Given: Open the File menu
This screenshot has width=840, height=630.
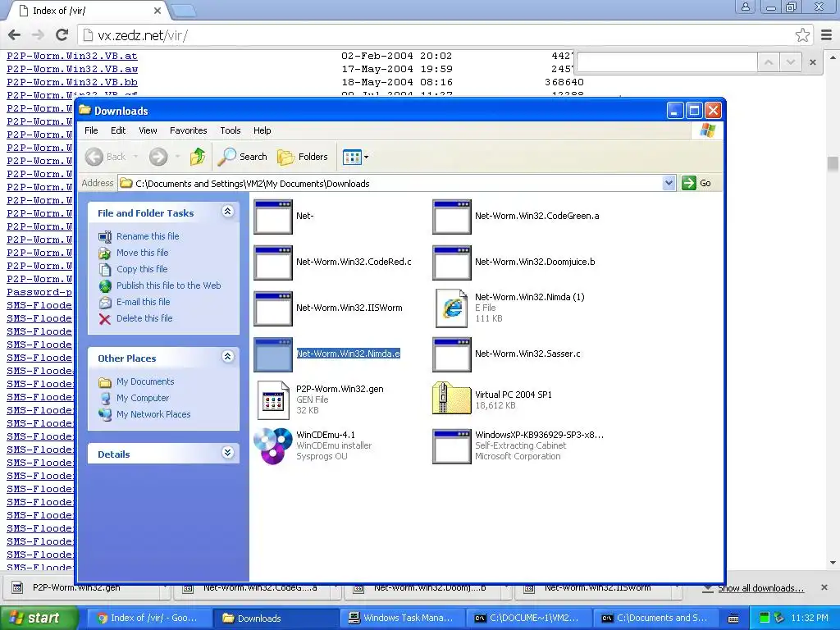Looking at the screenshot, I should [91, 130].
